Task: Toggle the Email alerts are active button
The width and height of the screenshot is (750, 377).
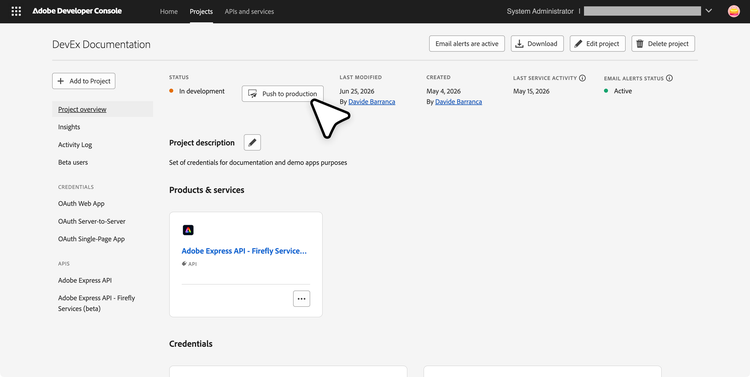Action: click(x=467, y=44)
